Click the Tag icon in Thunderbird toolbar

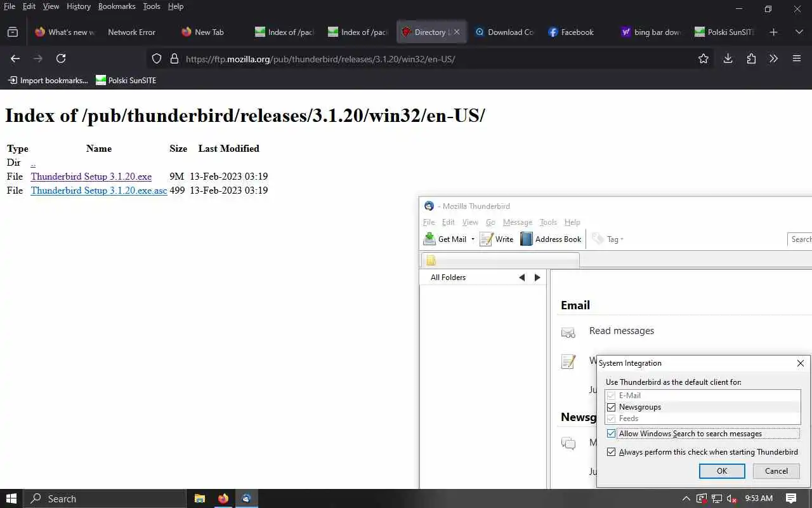click(598, 239)
